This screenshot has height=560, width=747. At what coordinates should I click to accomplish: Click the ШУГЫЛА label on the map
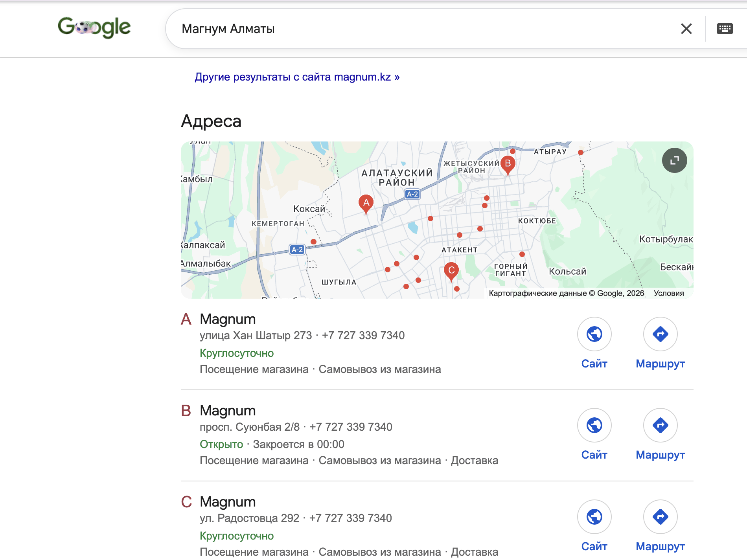point(339,282)
